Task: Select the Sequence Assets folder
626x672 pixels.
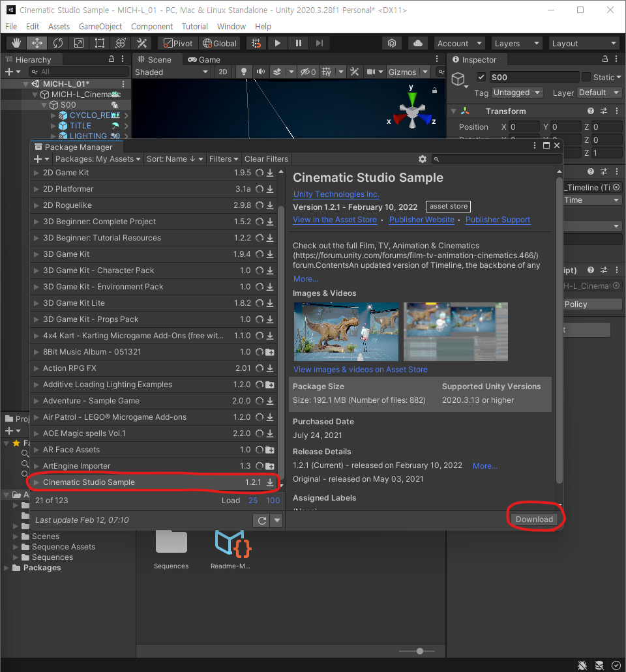Action: (63, 547)
